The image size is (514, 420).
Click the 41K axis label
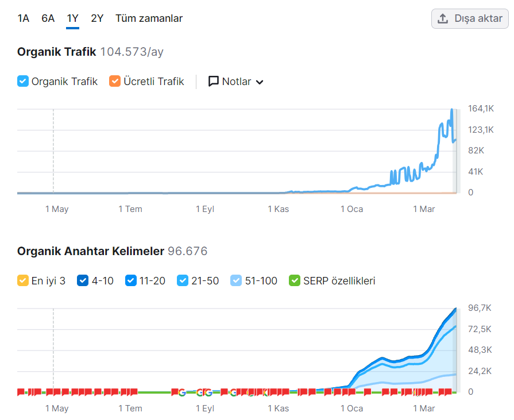476,171
